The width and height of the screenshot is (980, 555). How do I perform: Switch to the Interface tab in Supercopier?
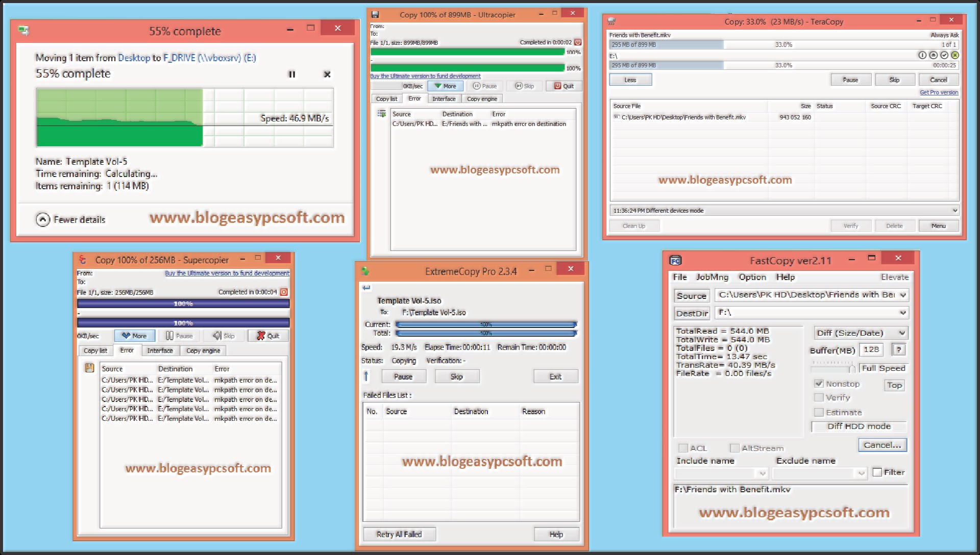click(160, 350)
